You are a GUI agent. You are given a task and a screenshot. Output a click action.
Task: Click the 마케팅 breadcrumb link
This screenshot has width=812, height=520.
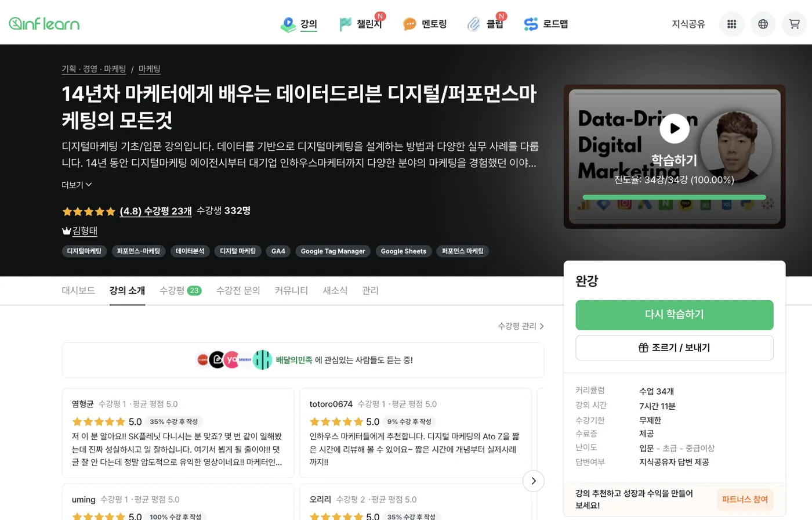coord(150,68)
